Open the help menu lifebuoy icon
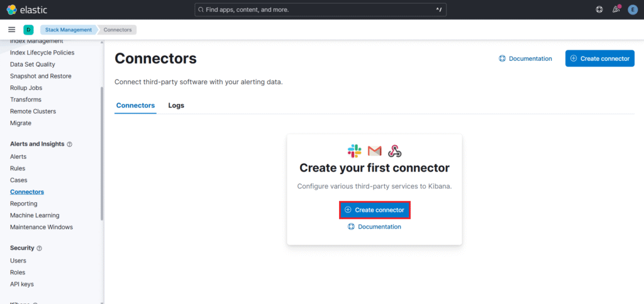This screenshot has height=304, width=644. click(599, 9)
